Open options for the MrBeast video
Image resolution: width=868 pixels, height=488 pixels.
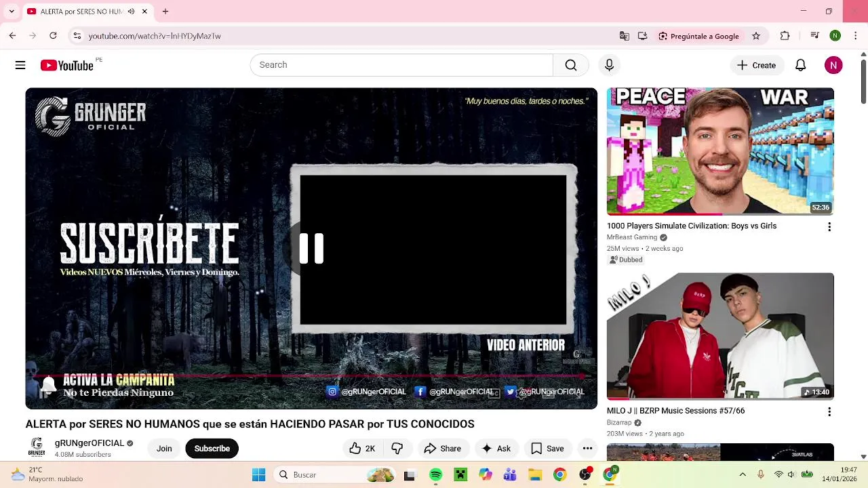pos(829,227)
